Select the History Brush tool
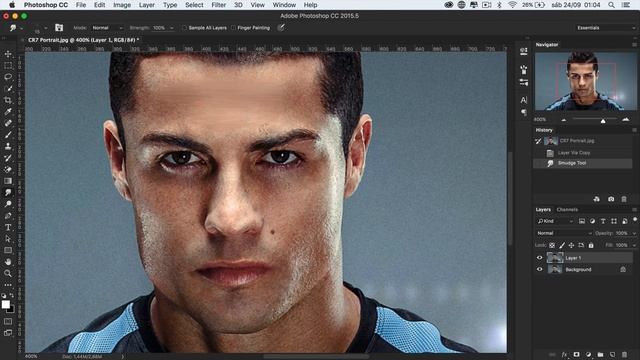The height and width of the screenshot is (360, 640). click(x=8, y=158)
